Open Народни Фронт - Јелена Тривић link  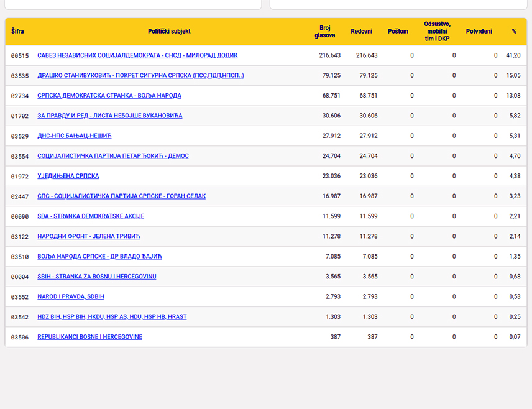click(88, 236)
